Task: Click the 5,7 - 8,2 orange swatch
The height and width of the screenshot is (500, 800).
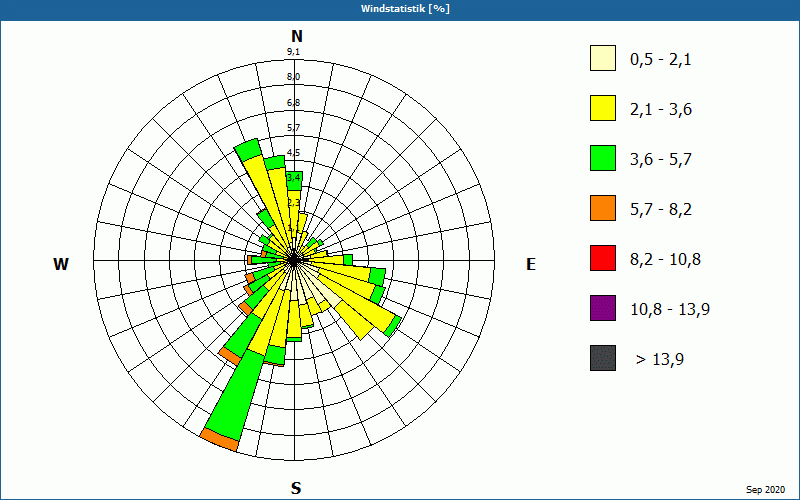Action: tap(603, 208)
